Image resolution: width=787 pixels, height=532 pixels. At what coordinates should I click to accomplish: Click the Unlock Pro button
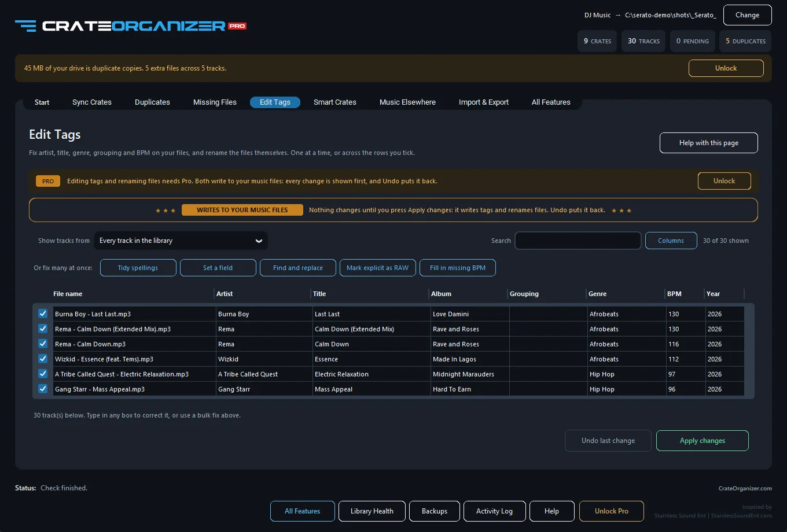[x=612, y=511]
